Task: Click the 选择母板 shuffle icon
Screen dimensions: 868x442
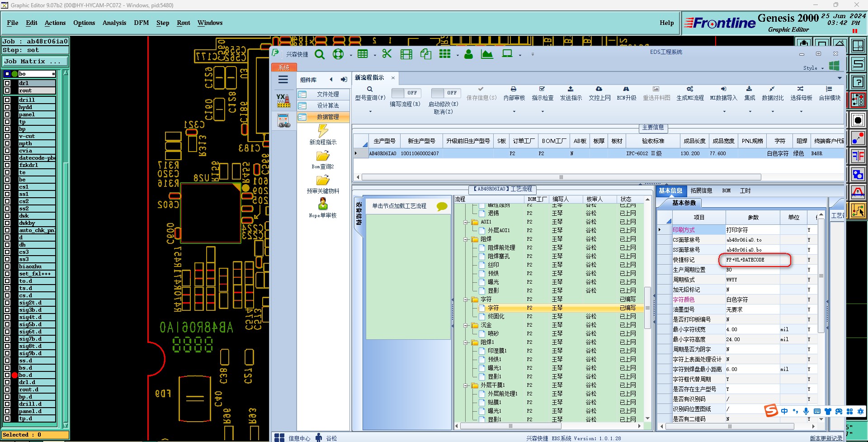Action: pyautogui.click(x=801, y=89)
